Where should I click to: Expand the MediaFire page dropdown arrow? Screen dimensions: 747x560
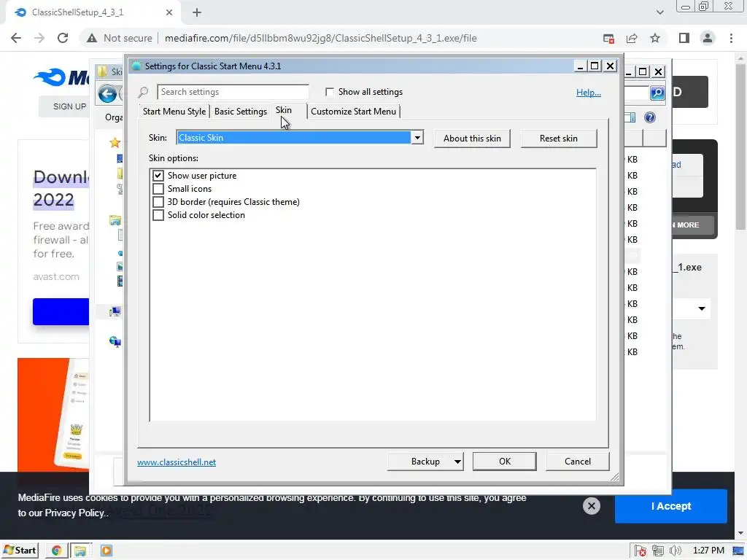pos(702,308)
